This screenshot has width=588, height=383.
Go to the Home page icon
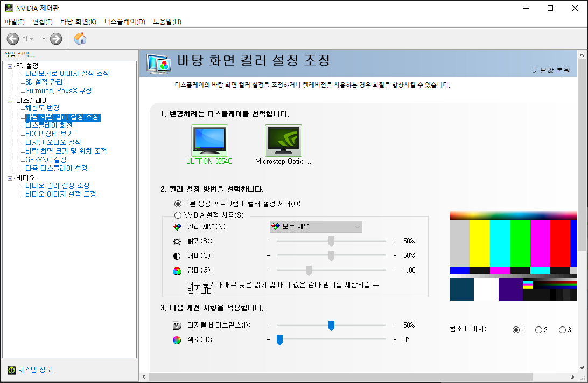pyautogui.click(x=80, y=39)
